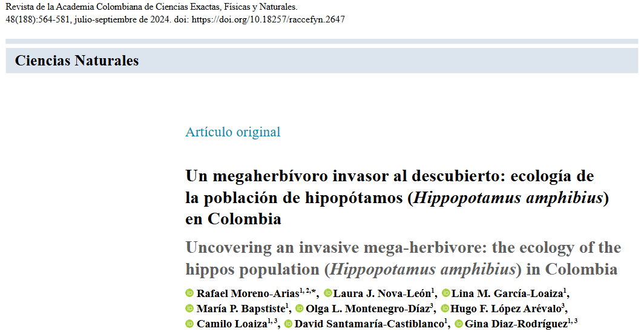Screen dimensions: 644x334
Task: Open ORCID icon beside Laura J. Nova-León
Action: 328,293
